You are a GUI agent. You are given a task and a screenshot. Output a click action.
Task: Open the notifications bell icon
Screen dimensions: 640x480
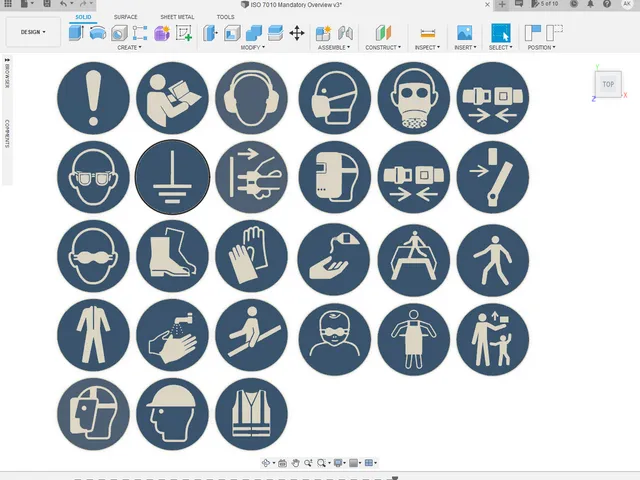pyautogui.click(x=590, y=4)
